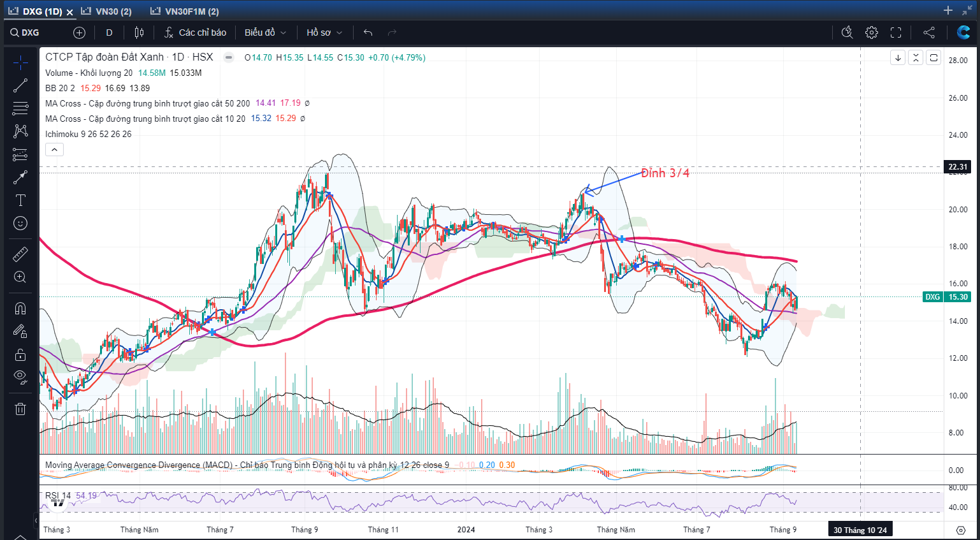Collapse the left drawing toolbar arrow
This screenshot has height=540, width=980.
(x=36, y=521)
